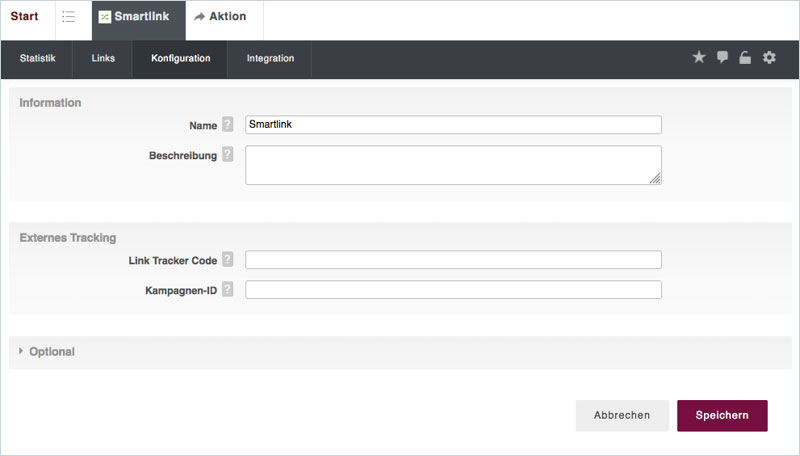Click the Abbrechen button
The width and height of the screenshot is (800, 456).
coord(622,415)
